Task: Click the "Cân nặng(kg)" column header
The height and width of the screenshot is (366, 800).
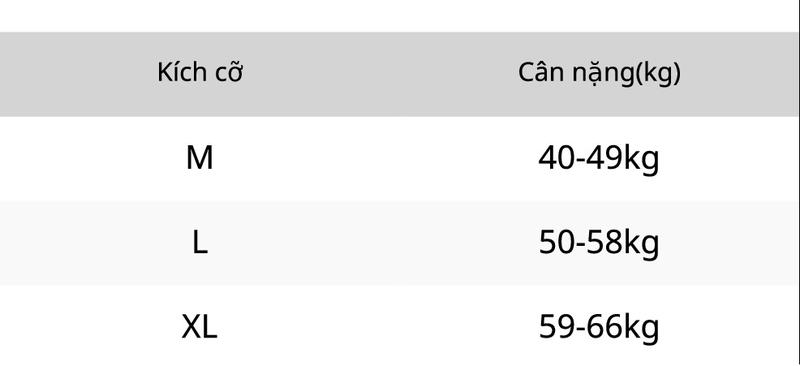Action: (x=599, y=74)
